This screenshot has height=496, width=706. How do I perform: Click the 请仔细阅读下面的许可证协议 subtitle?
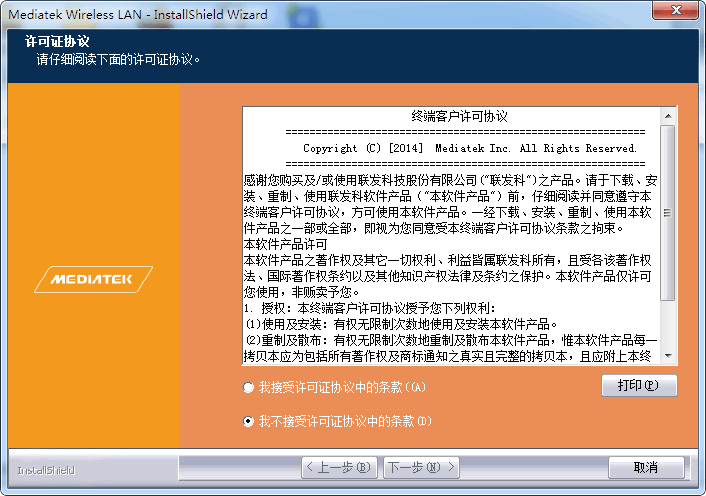(118, 59)
